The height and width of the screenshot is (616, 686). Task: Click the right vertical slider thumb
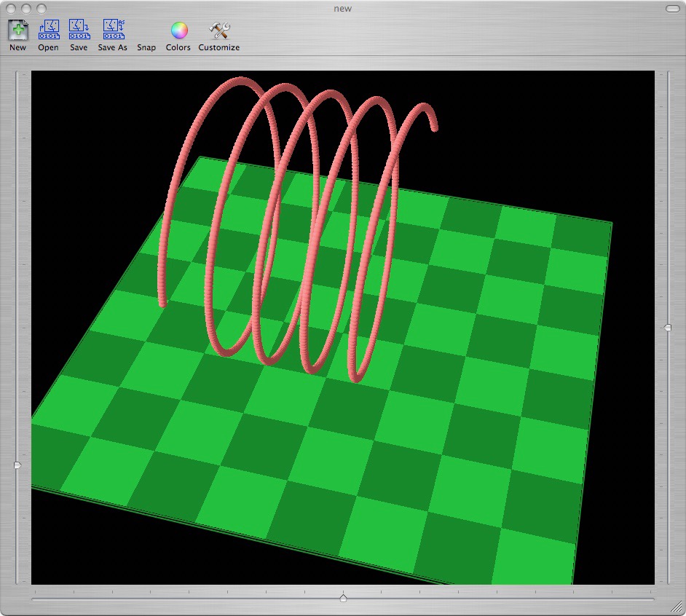point(668,327)
